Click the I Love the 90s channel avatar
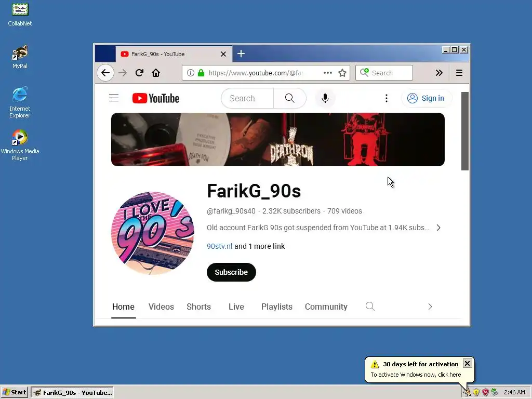532x399 pixels. [x=152, y=233]
